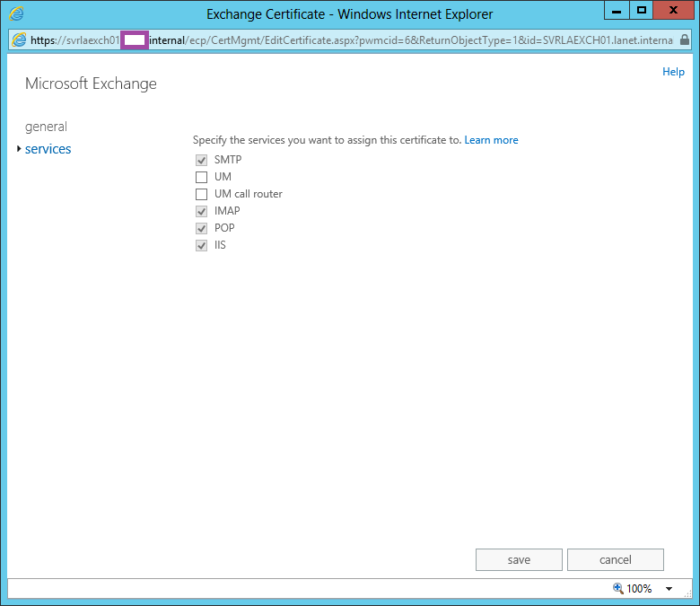Open the Learn more link
Screen dimensions: 700x606
click(x=491, y=140)
